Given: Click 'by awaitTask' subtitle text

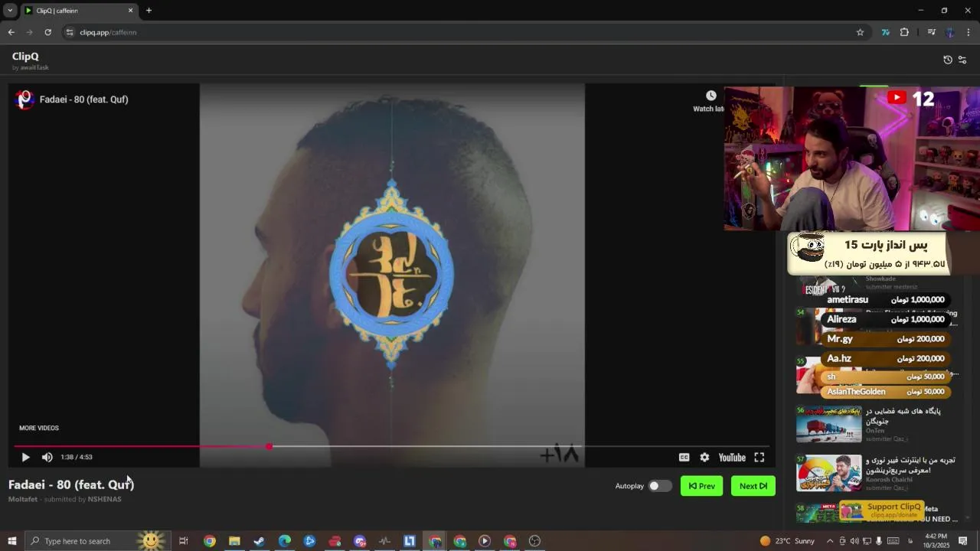Looking at the screenshot, I should tap(31, 67).
